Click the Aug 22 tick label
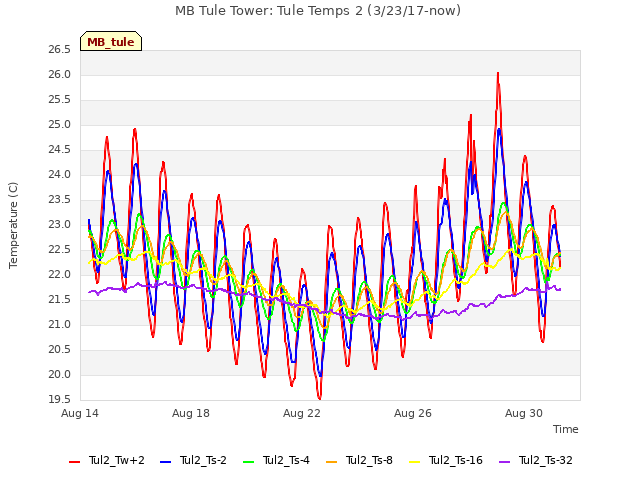The width and height of the screenshot is (640, 480). 302,413
